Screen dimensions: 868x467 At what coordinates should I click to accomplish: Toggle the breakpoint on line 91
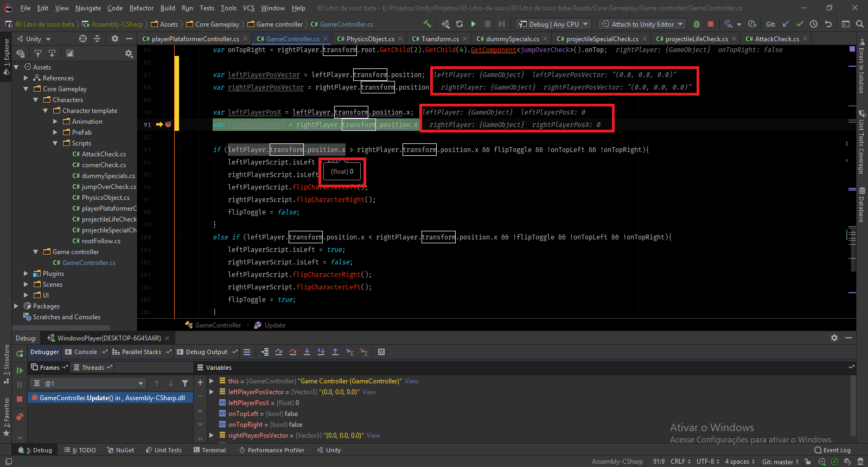click(x=168, y=124)
